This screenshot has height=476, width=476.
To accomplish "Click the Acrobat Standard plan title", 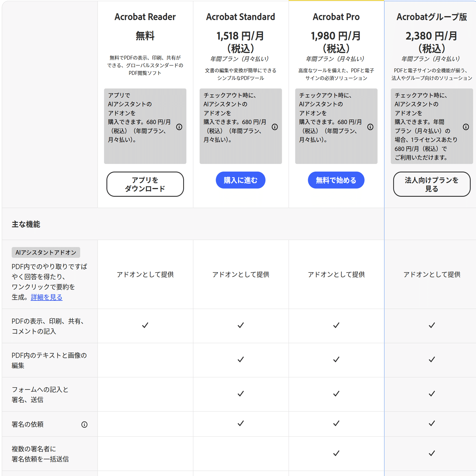I will 241,17.
